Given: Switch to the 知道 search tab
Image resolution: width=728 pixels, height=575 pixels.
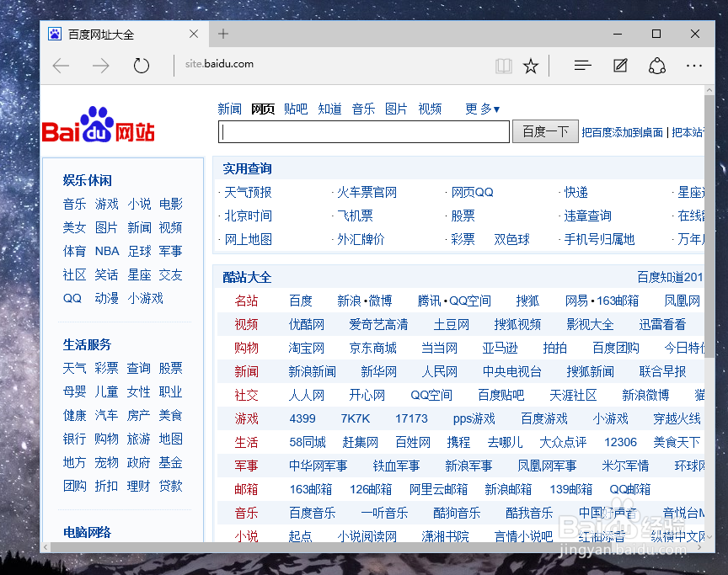Looking at the screenshot, I should point(329,109).
